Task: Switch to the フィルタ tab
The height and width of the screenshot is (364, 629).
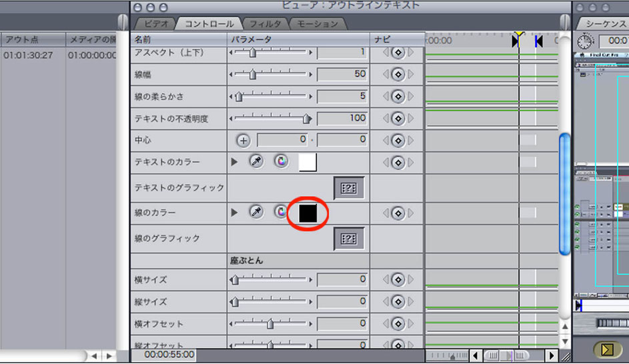Action: coord(265,23)
